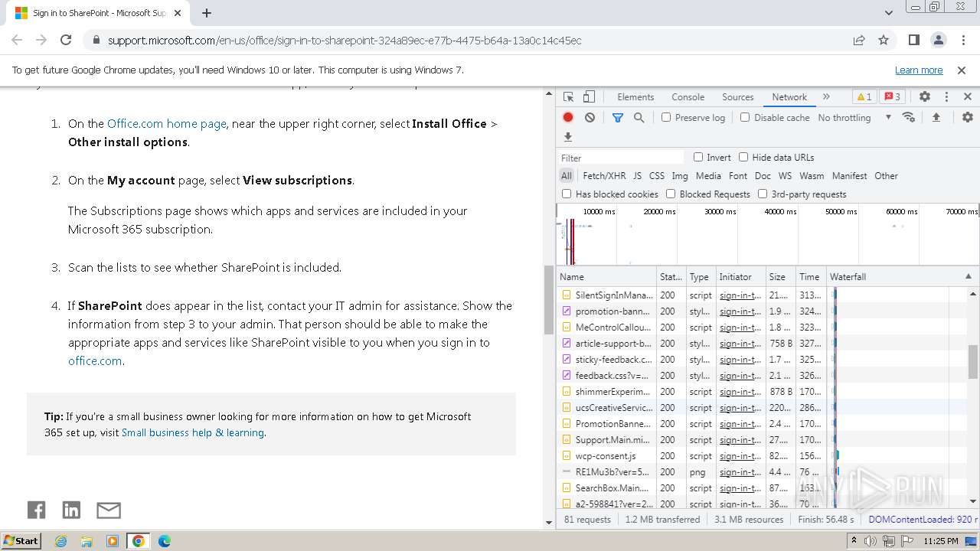Bookmark this page with star icon

pos(884,40)
